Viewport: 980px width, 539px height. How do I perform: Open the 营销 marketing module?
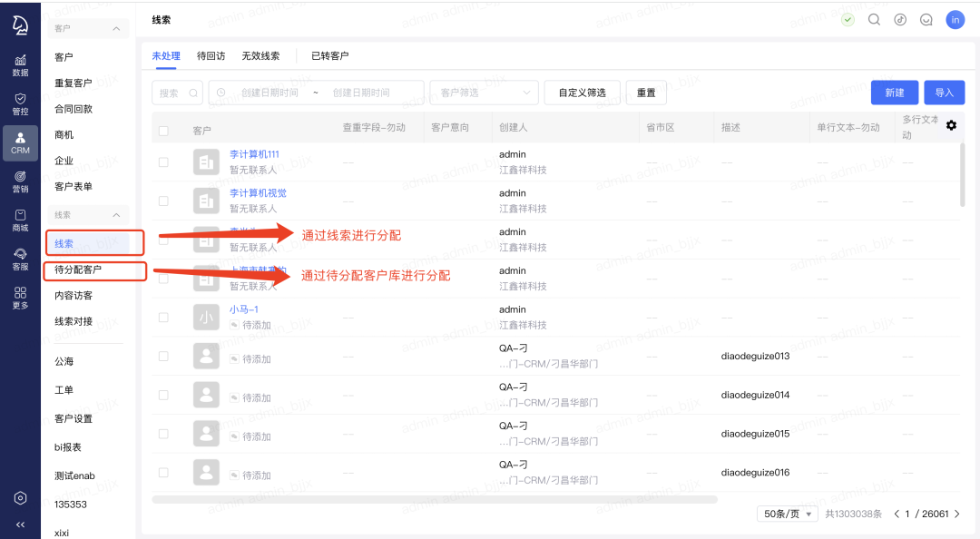[x=20, y=181]
